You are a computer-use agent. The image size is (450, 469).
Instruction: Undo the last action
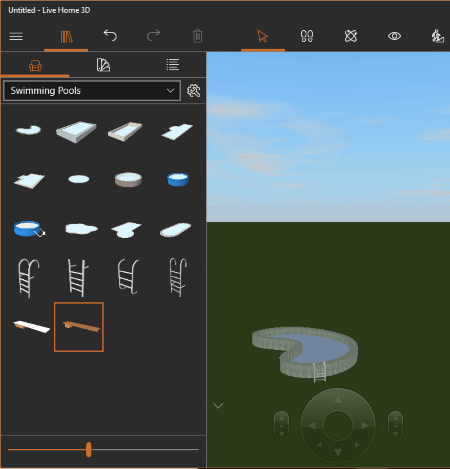[110, 35]
